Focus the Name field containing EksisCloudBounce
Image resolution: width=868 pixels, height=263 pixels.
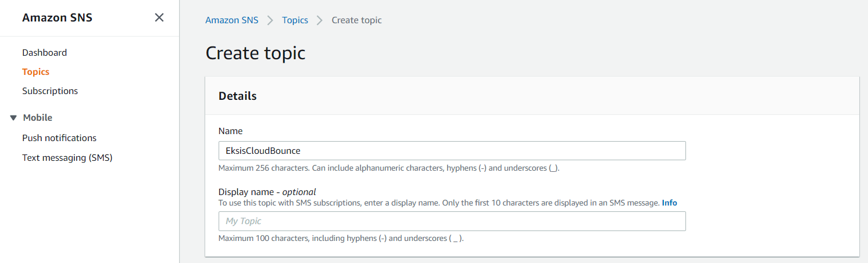point(452,151)
